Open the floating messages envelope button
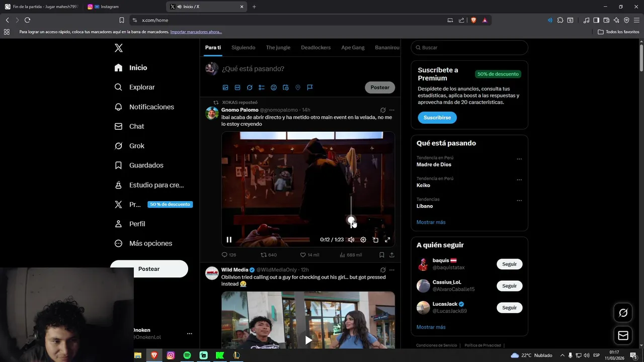 pos(623,336)
